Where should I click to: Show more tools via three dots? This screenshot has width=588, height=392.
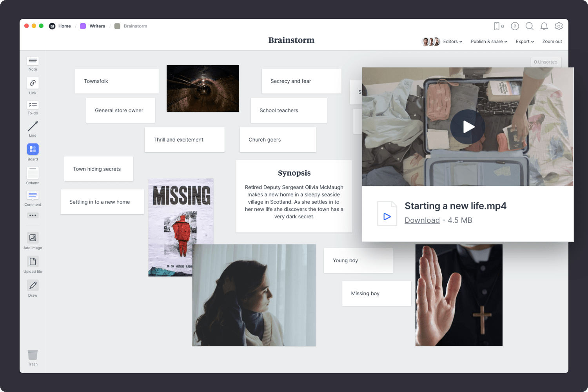pyautogui.click(x=33, y=215)
